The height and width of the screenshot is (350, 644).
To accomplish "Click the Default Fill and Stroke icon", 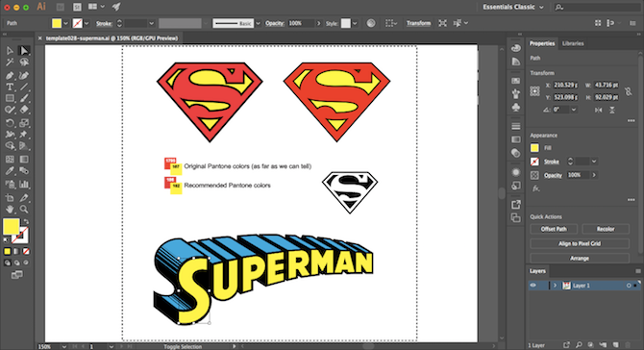I will point(6,240).
